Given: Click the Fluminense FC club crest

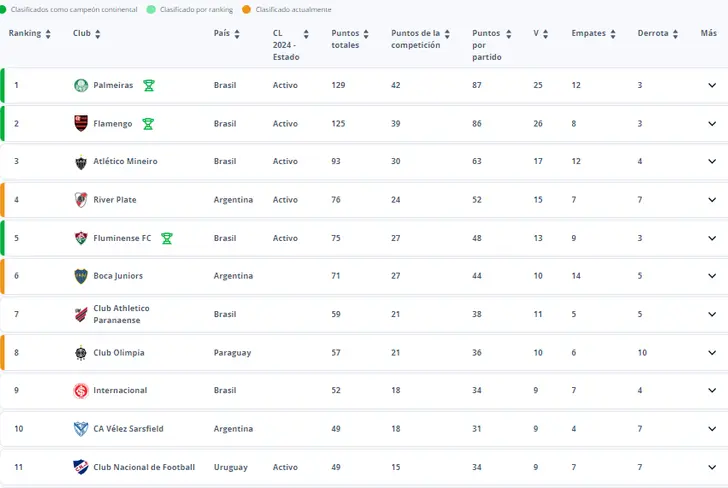Looking at the screenshot, I should 81,238.
